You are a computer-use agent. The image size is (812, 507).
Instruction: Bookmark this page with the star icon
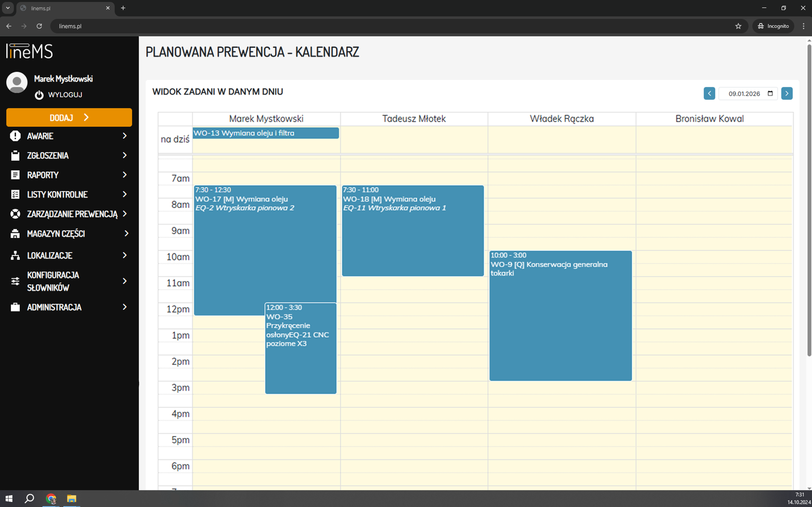(738, 26)
